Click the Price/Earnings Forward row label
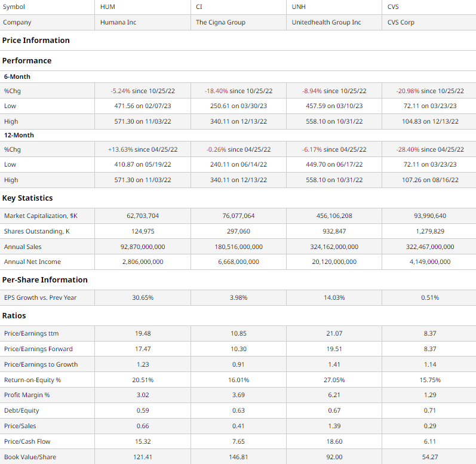Viewport: 476px width, 464px height. click(x=38, y=349)
